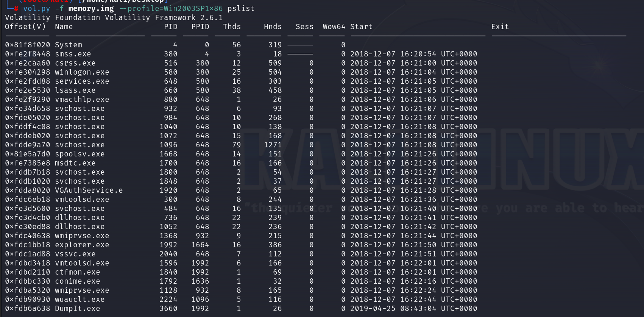The image size is (644, 317).
Task: Click offset 0xfdc1bb18 of explorer.exe
Action: [28, 245]
